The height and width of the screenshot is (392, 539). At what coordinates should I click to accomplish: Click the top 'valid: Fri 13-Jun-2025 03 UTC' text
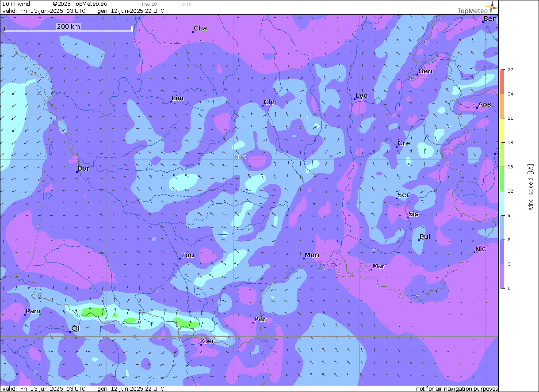[x=44, y=11]
